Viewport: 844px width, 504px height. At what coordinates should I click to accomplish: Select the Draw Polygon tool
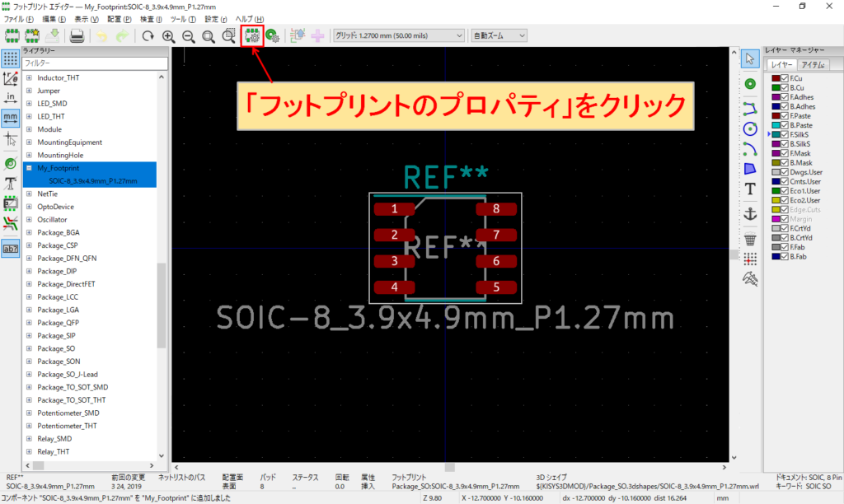(750, 169)
